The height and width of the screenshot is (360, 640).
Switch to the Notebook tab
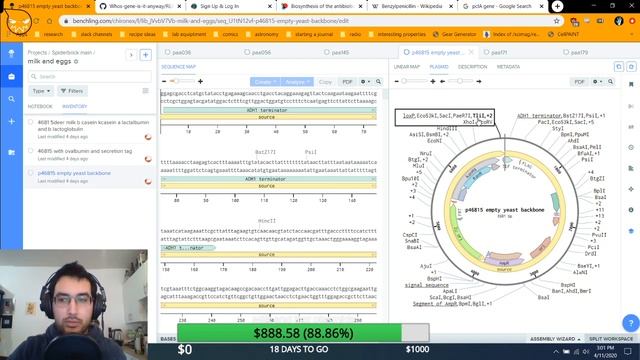(x=40, y=107)
